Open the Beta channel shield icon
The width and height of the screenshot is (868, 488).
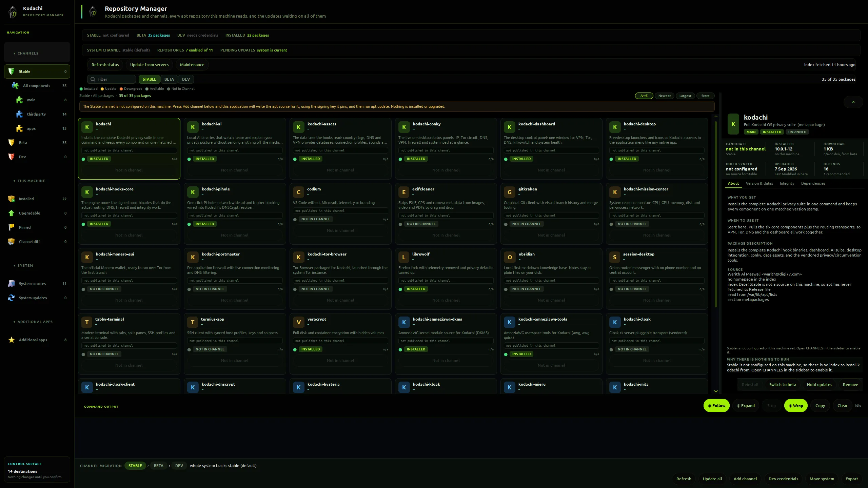pyautogui.click(x=11, y=143)
